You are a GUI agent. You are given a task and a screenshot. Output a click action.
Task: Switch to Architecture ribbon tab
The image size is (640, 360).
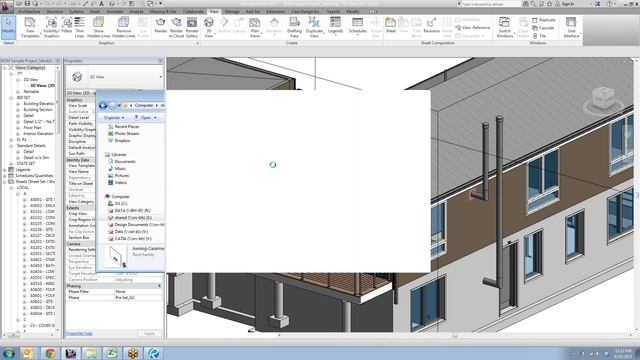tap(29, 11)
